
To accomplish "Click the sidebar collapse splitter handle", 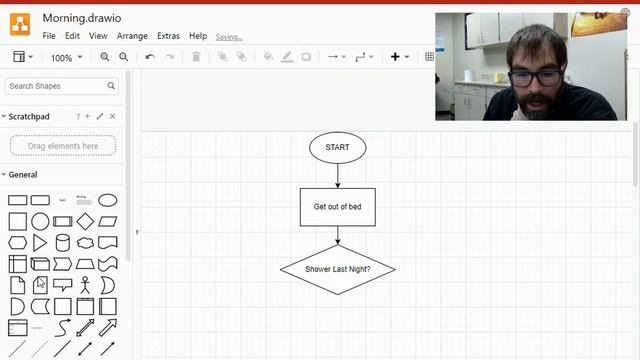I will point(137,232).
